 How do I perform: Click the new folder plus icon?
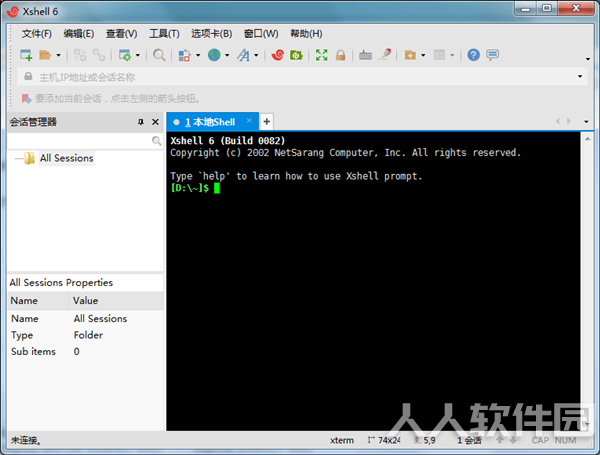click(x=410, y=55)
